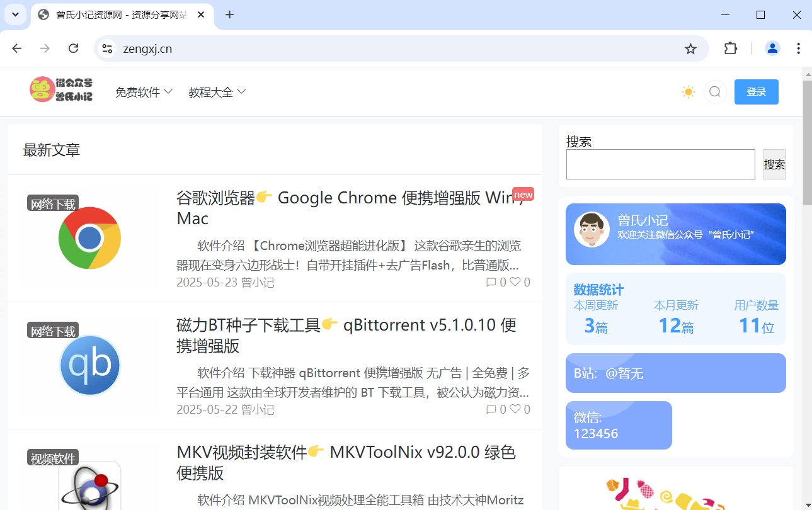
Task: Expand the 免费软件 menu
Action: (x=144, y=92)
